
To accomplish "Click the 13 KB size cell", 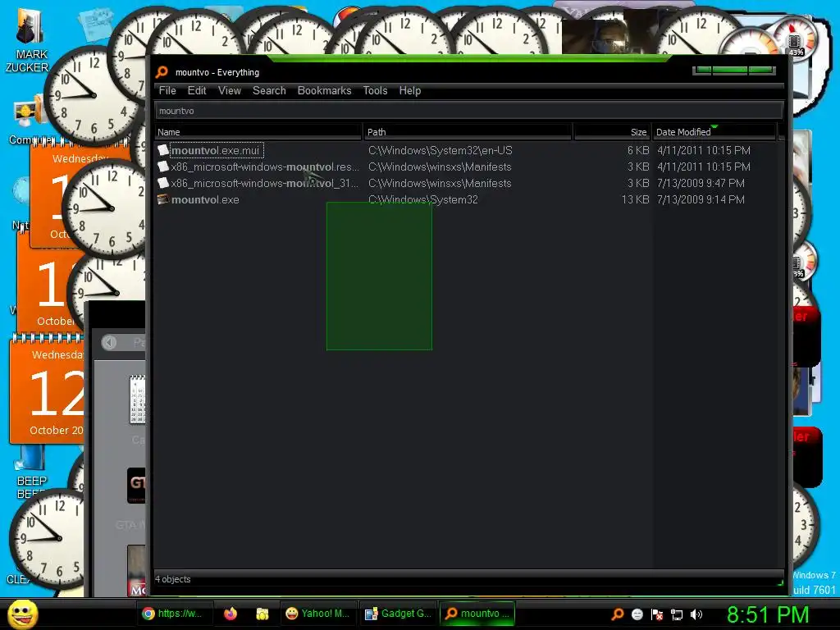I will [x=636, y=200].
